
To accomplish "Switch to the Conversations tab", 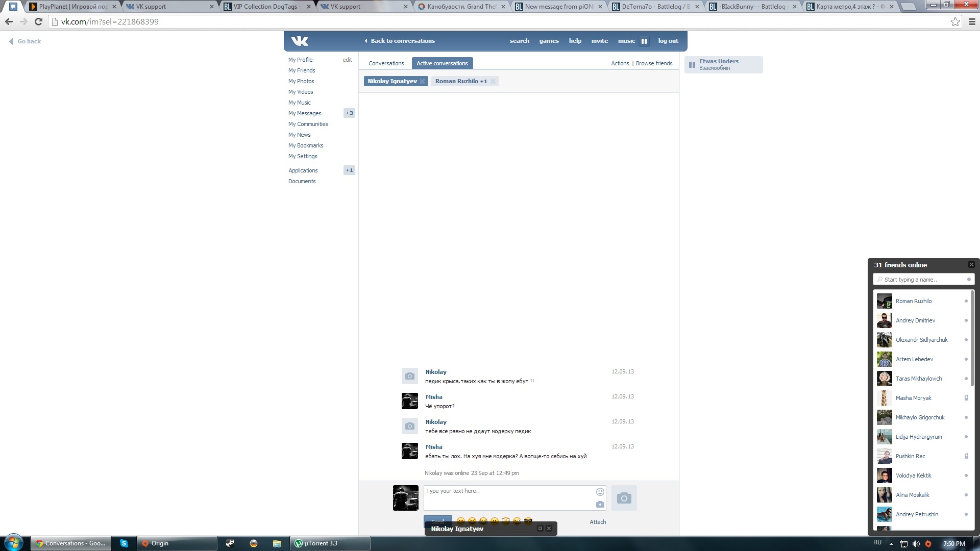I will (386, 63).
